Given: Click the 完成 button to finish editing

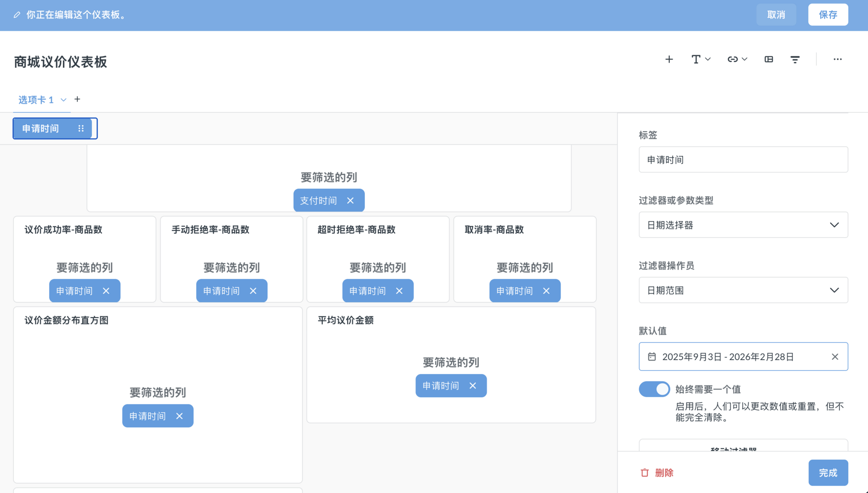Looking at the screenshot, I should click(828, 472).
